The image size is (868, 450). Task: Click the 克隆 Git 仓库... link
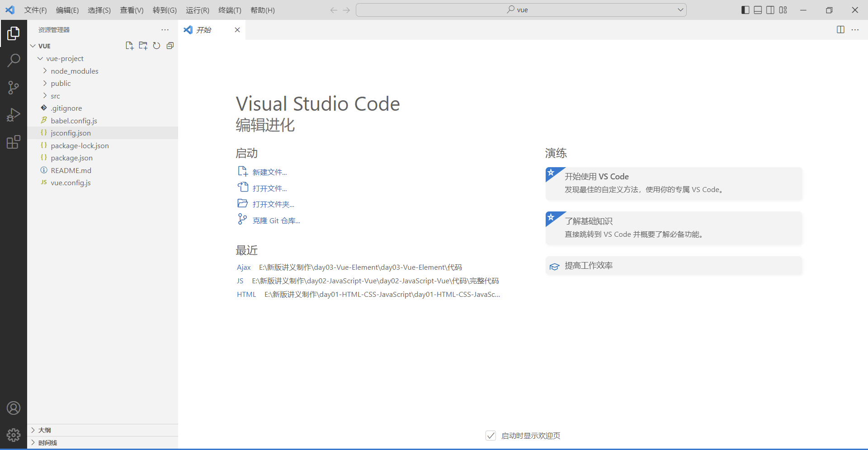276,220
